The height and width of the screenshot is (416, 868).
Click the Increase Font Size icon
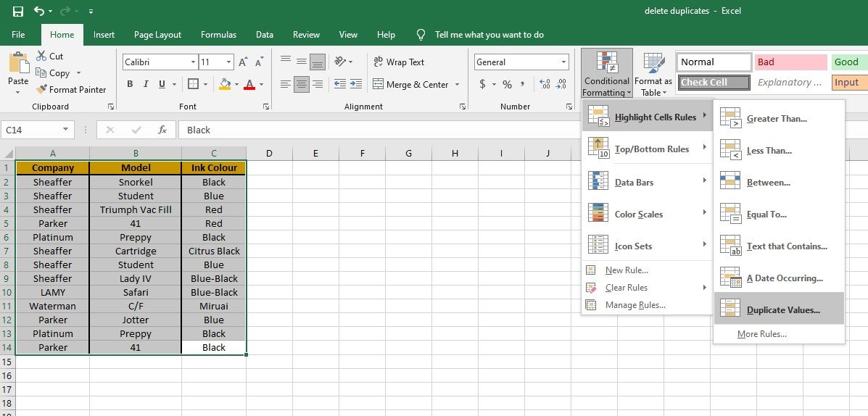tap(244, 62)
